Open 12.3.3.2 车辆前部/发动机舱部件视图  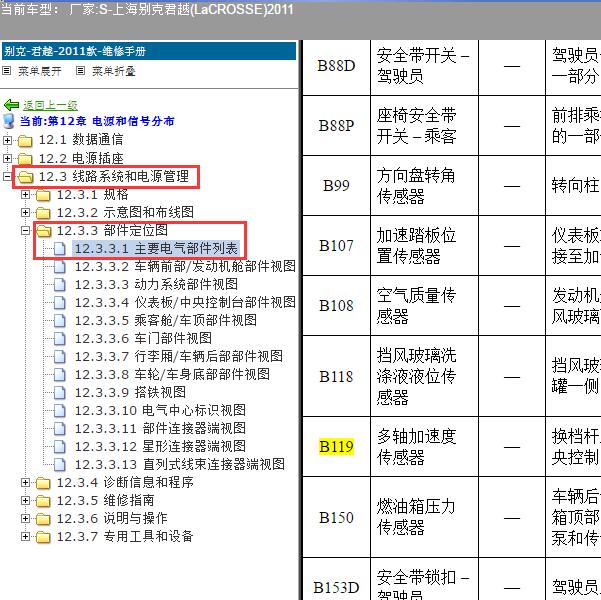[185, 266]
